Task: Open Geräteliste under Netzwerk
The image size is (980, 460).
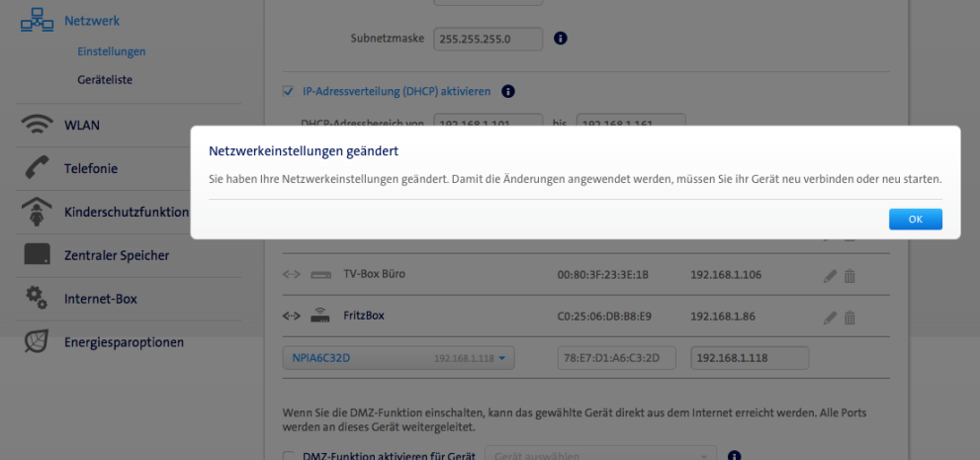Action: 105,79
